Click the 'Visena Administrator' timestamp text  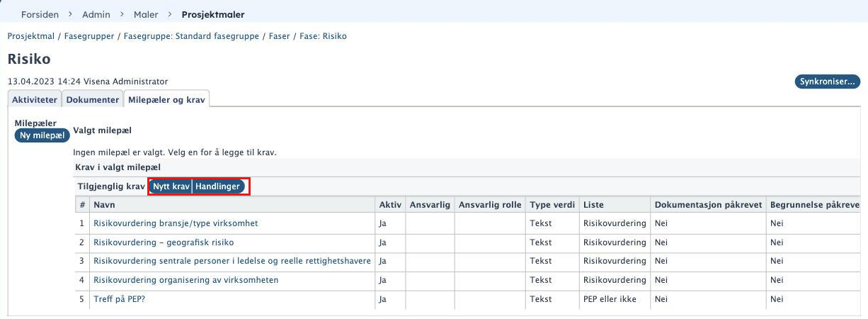click(88, 82)
